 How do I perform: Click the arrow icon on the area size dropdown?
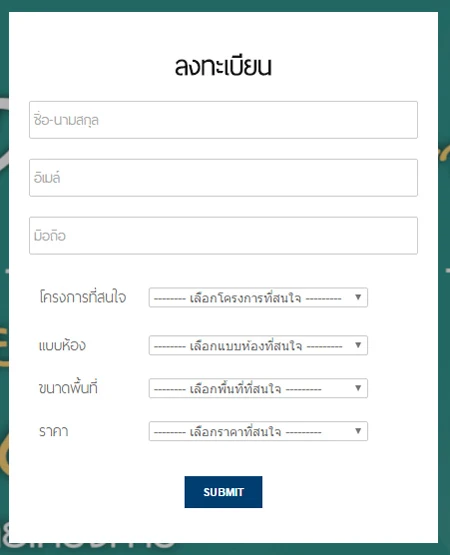[358, 388]
